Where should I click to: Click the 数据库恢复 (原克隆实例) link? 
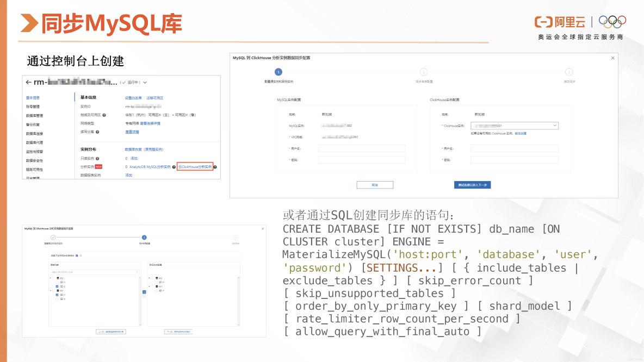[x=144, y=149]
